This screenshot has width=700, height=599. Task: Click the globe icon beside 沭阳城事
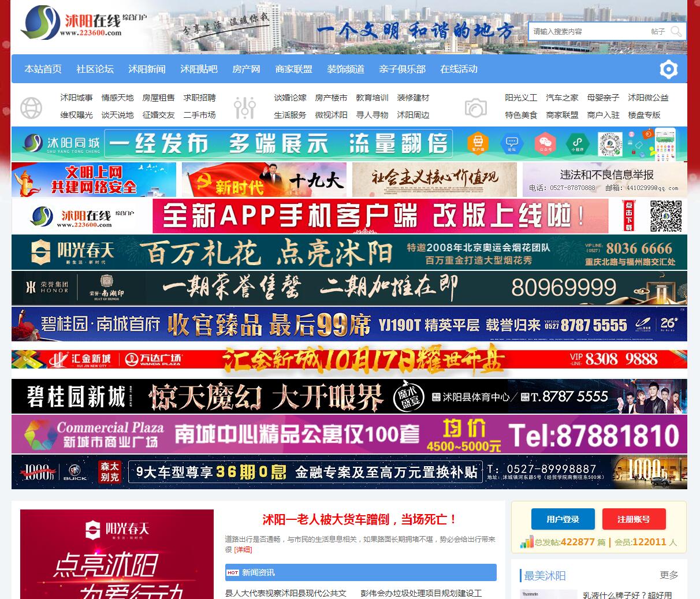tap(31, 107)
